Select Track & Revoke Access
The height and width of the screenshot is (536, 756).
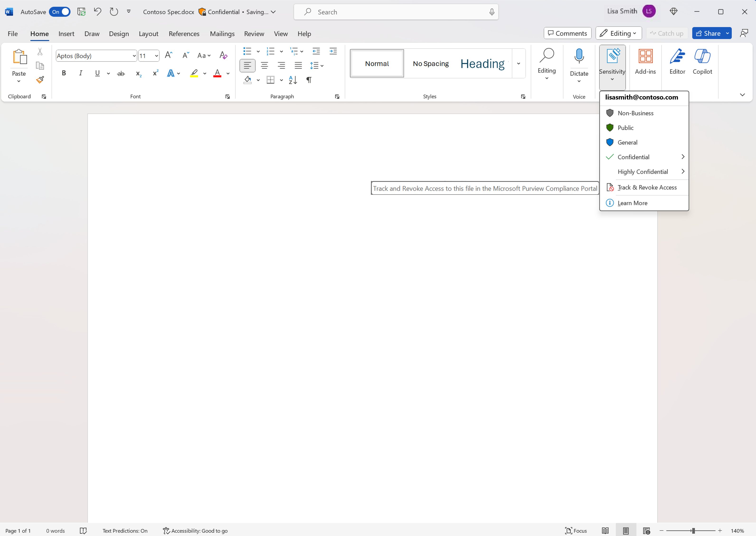(x=647, y=187)
